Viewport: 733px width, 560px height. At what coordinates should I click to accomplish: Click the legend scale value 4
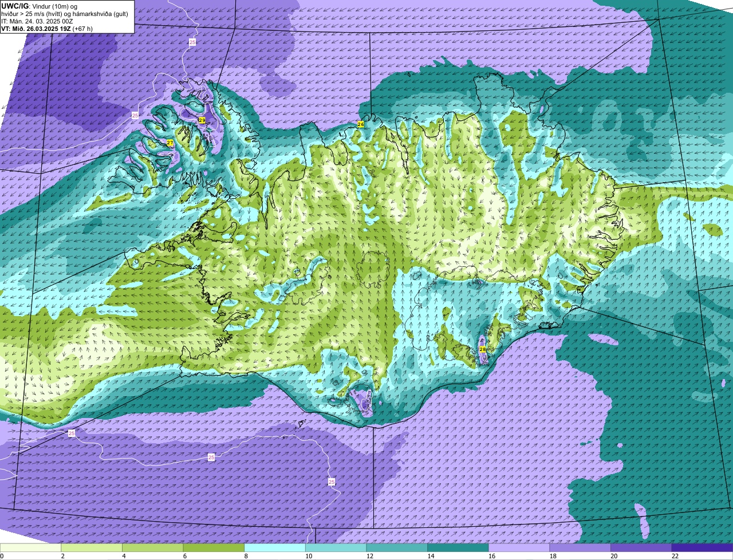click(x=124, y=556)
